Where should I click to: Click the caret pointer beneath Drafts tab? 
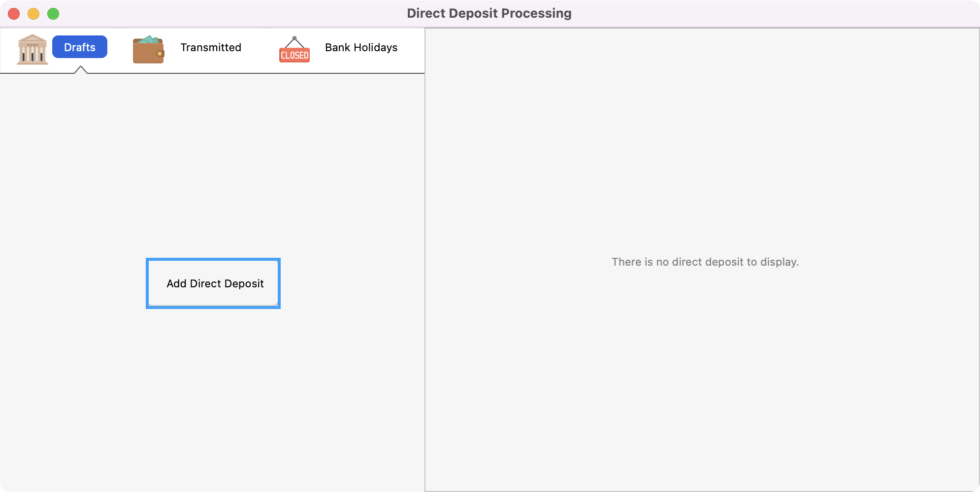[x=81, y=70]
